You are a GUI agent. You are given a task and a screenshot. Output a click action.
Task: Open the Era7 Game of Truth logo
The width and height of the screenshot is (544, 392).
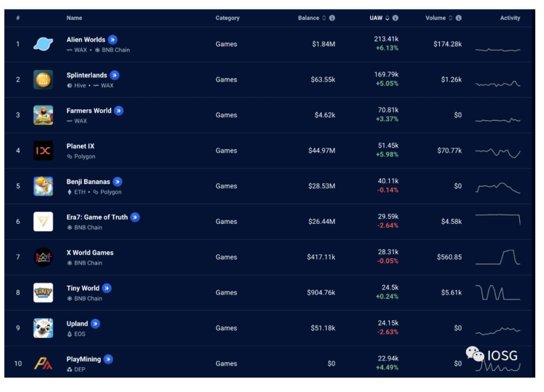(x=43, y=222)
